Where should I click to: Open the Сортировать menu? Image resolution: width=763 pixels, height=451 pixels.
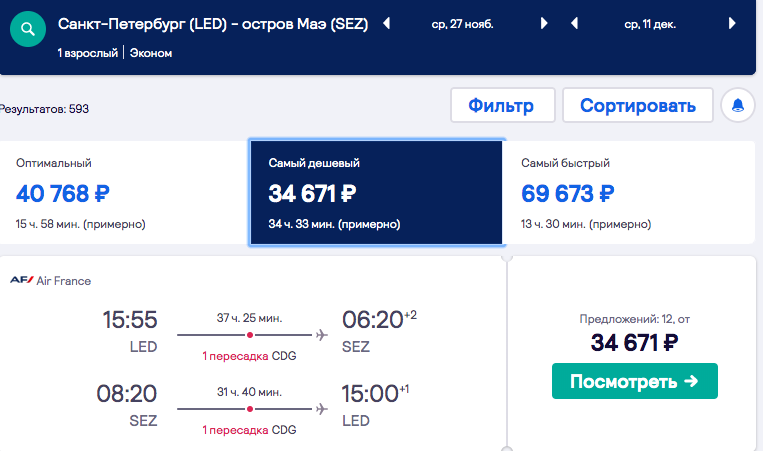[x=638, y=105]
